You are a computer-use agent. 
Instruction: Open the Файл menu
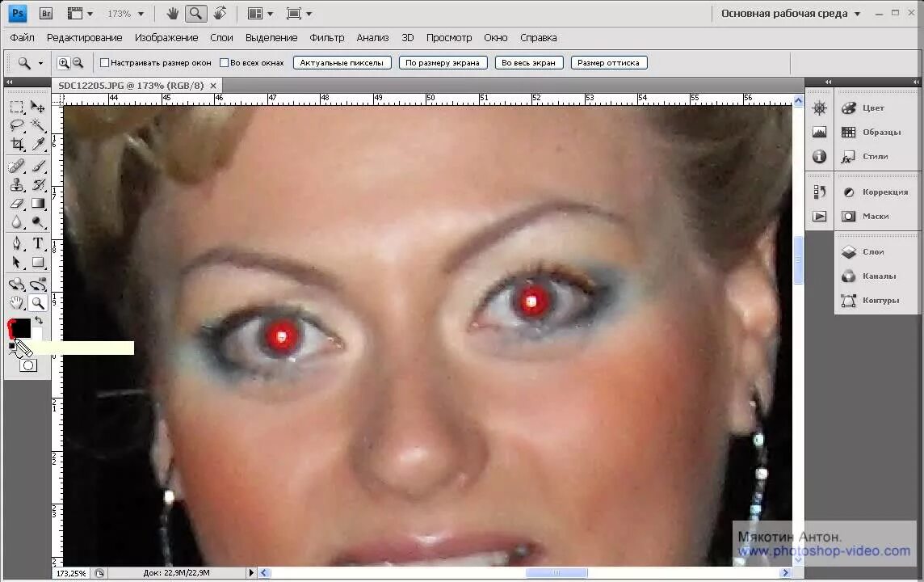point(23,38)
